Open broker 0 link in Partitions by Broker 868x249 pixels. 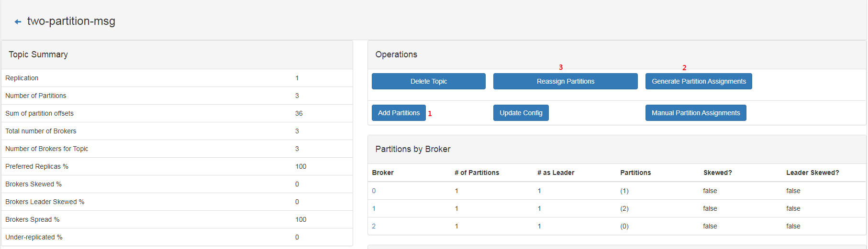[374, 191]
